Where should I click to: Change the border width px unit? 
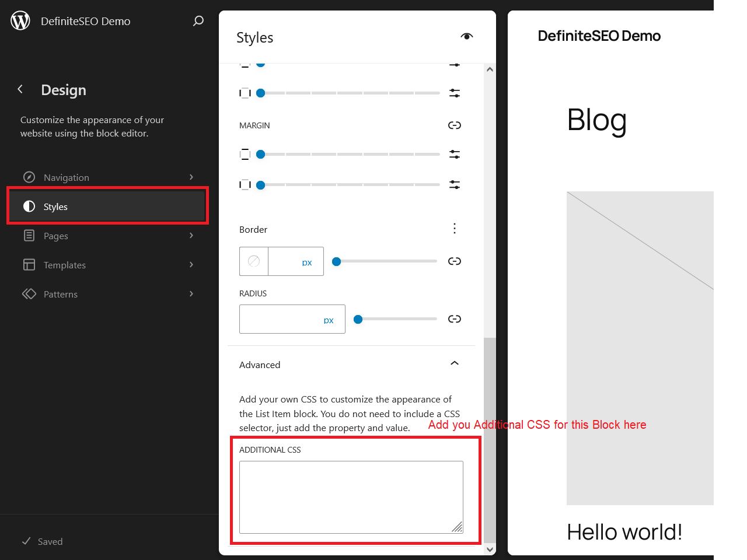tap(307, 262)
